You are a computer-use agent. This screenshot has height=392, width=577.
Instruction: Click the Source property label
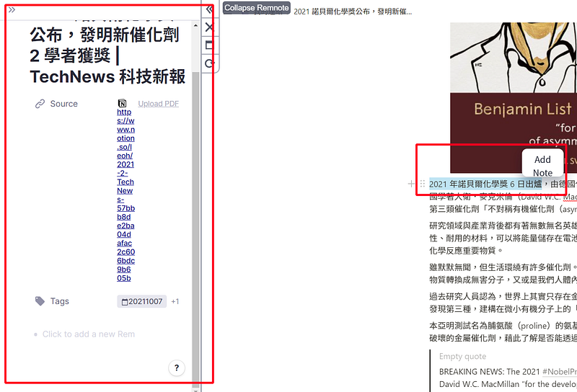click(64, 104)
